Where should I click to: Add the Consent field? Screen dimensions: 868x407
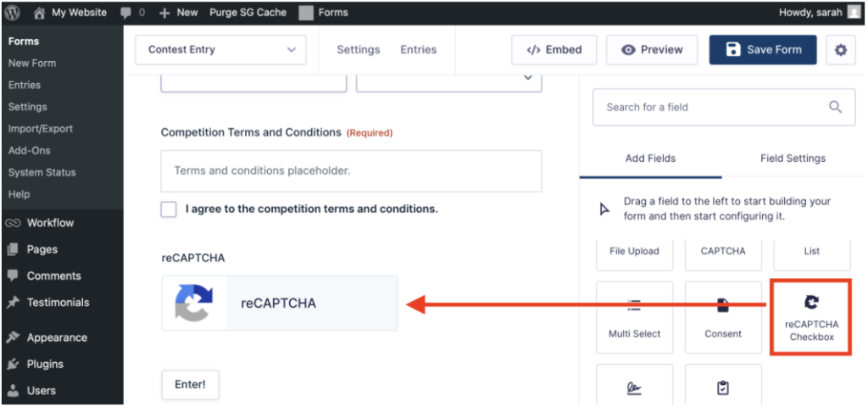pyautogui.click(x=723, y=317)
